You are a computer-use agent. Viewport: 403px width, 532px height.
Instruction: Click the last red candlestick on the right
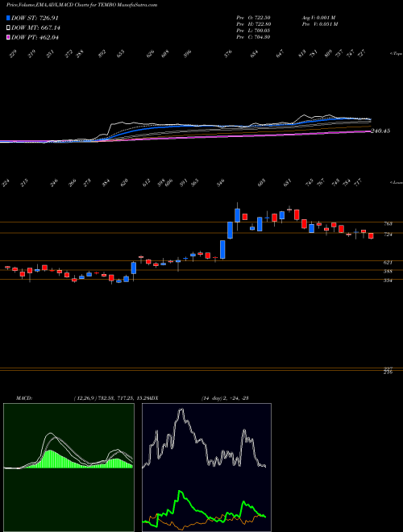[371, 236]
